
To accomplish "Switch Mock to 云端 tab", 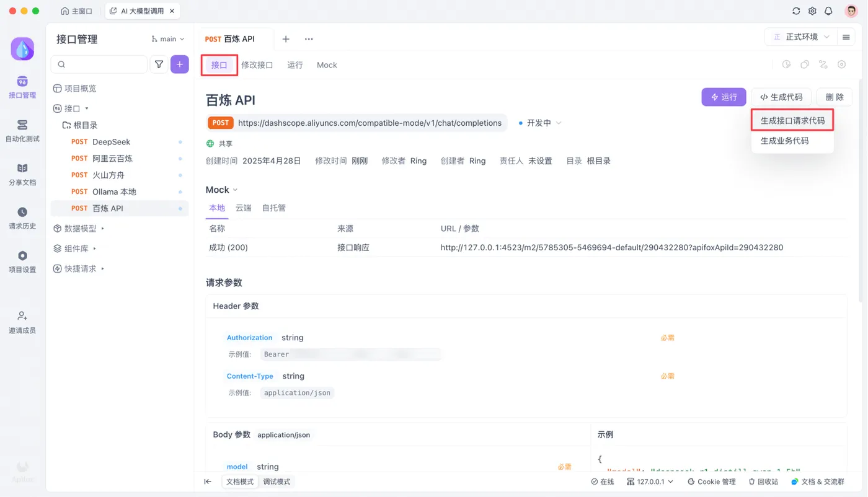I will coord(244,208).
